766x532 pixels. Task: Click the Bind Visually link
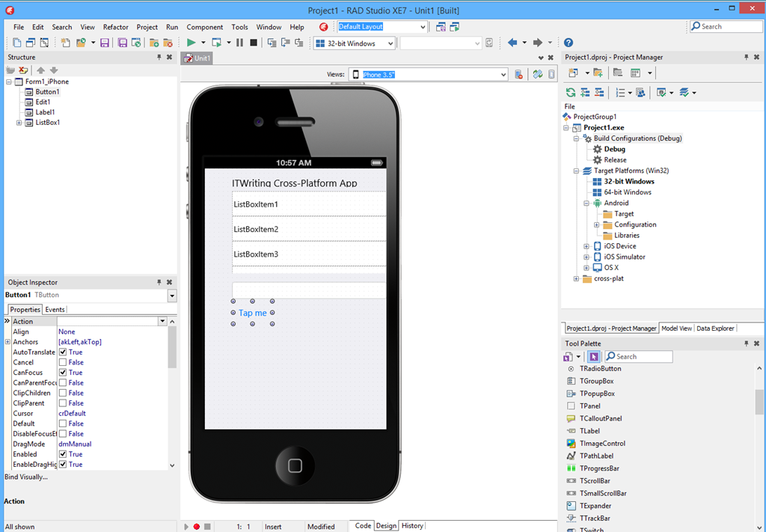point(26,477)
